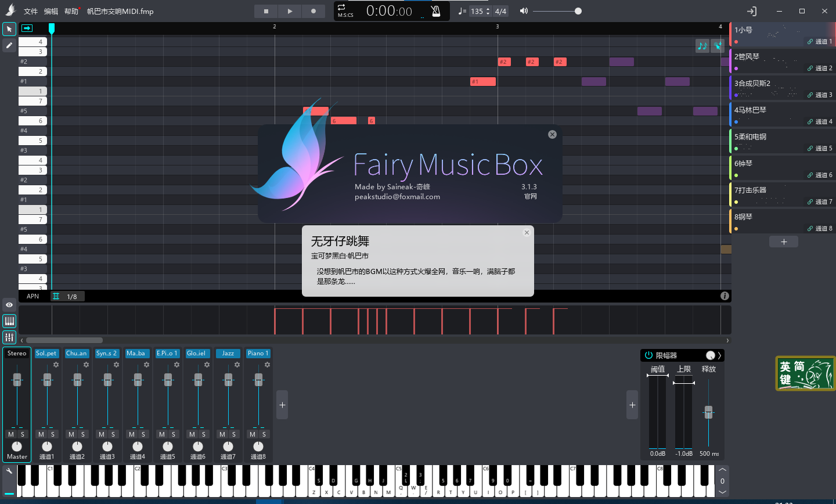
Task: Click the tempo value 135 field
Action: (477, 11)
